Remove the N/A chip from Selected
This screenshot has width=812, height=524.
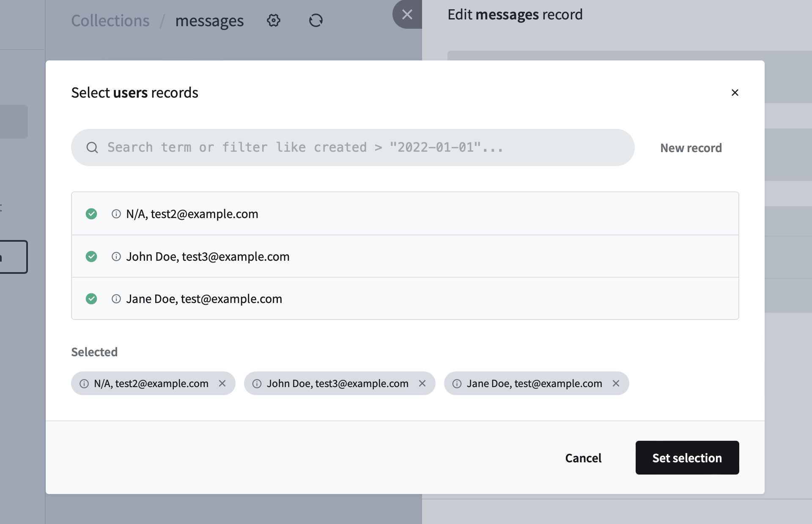click(x=223, y=384)
